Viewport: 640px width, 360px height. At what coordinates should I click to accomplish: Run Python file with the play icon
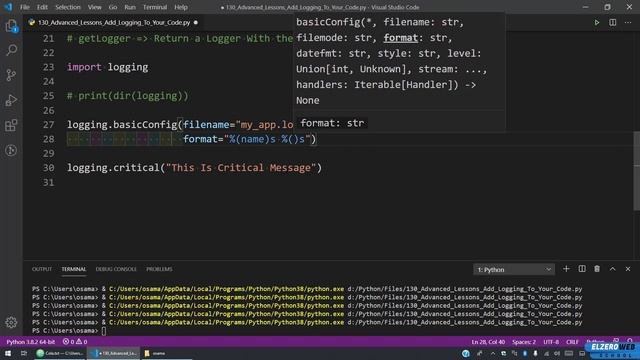(x=597, y=22)
